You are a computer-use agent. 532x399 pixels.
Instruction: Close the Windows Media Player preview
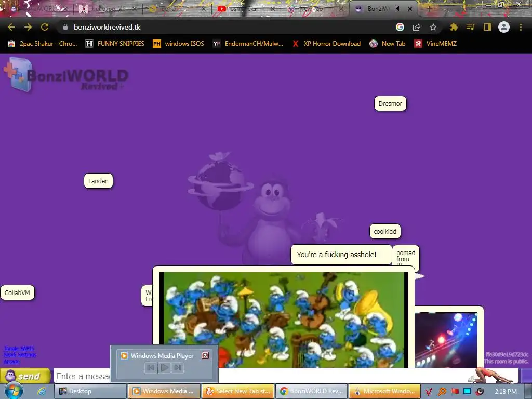click(x=205, y=355)
